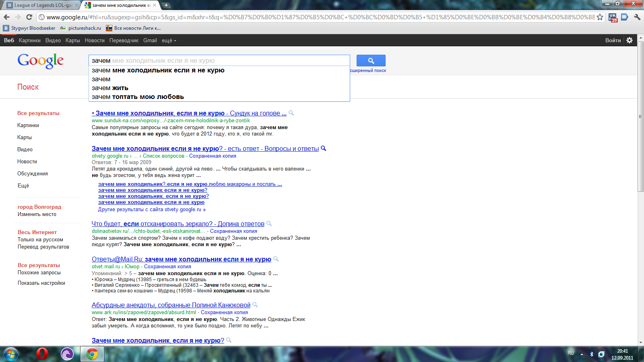Switch the RU language indicator
The width and height of the screenshot is (644, 362).
tap(571, 353)
